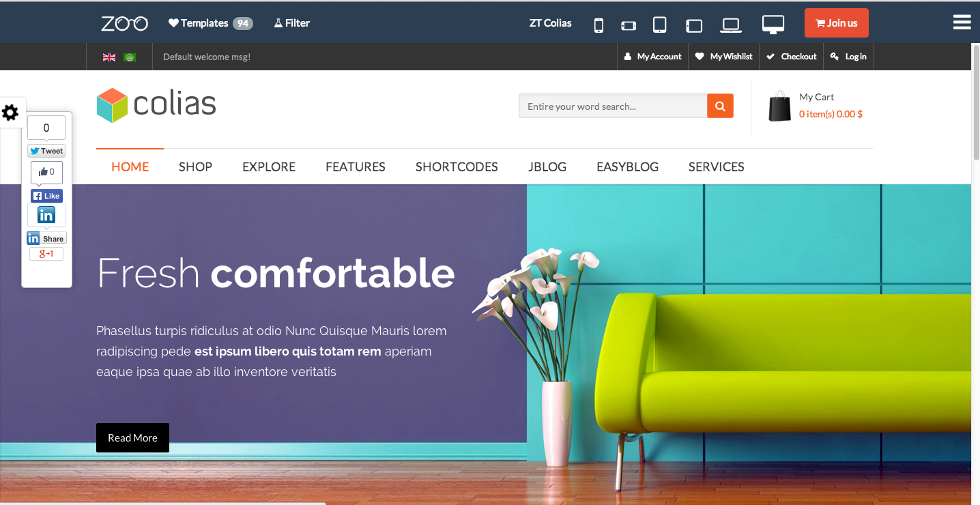Open the Templates 94 dropdown
The width and height of the screenshot is (980, 505).
click(211, 23)
